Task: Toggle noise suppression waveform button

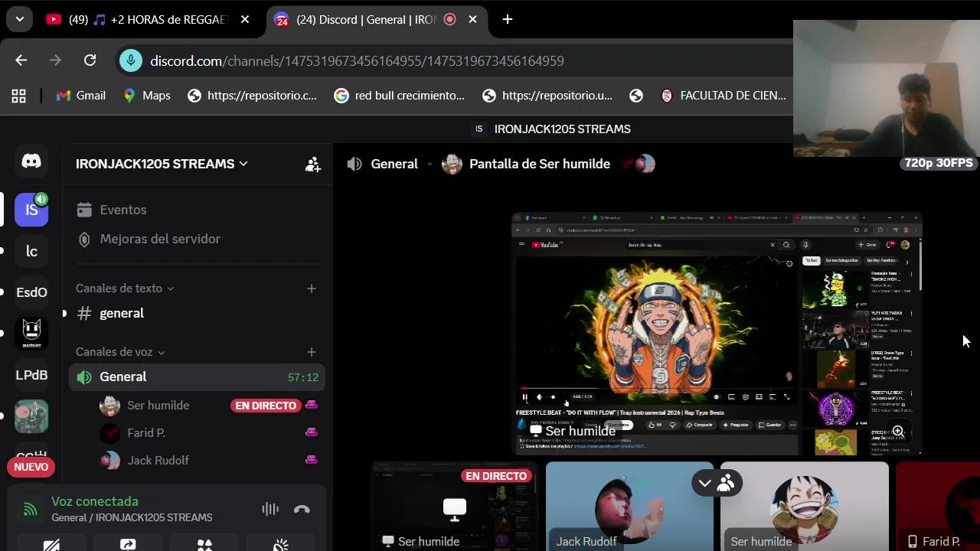Action: (x=270, y=509)
